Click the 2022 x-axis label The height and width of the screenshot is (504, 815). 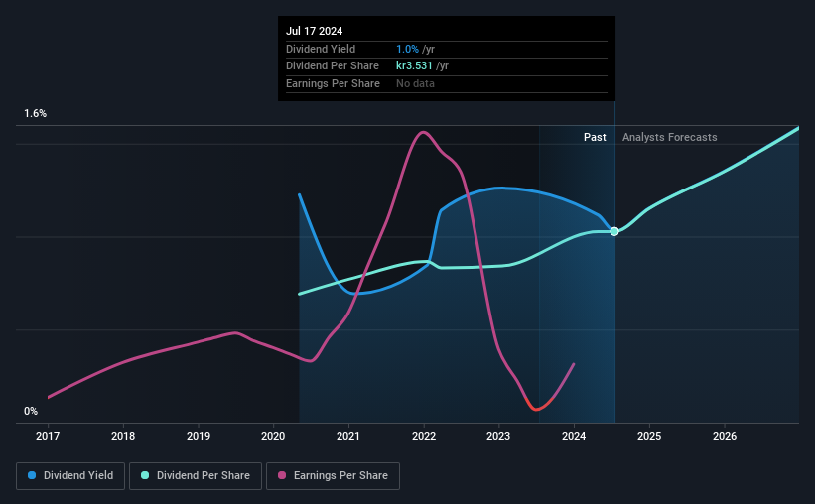(424, 436)
